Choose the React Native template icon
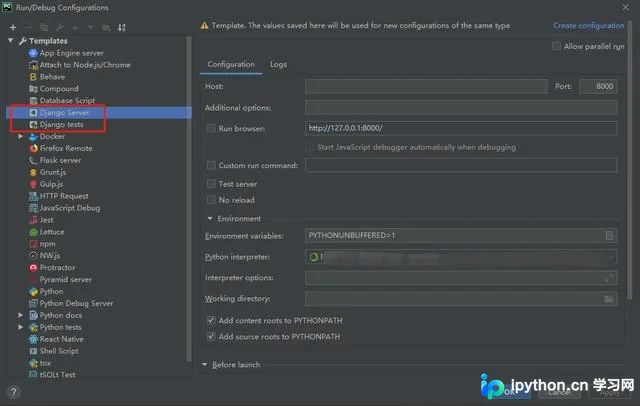Viewport: 640px width, 406px height. [33, 339]
